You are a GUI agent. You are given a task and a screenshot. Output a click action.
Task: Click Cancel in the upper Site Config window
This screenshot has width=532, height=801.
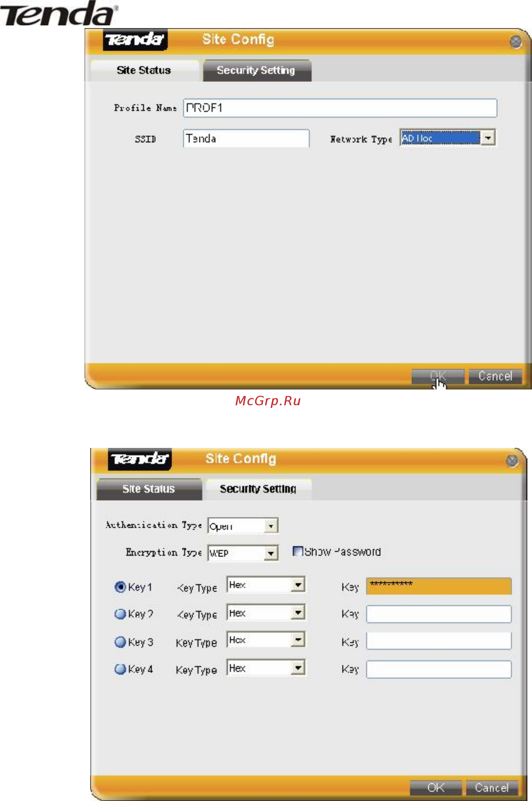click(x=495, y=377)
